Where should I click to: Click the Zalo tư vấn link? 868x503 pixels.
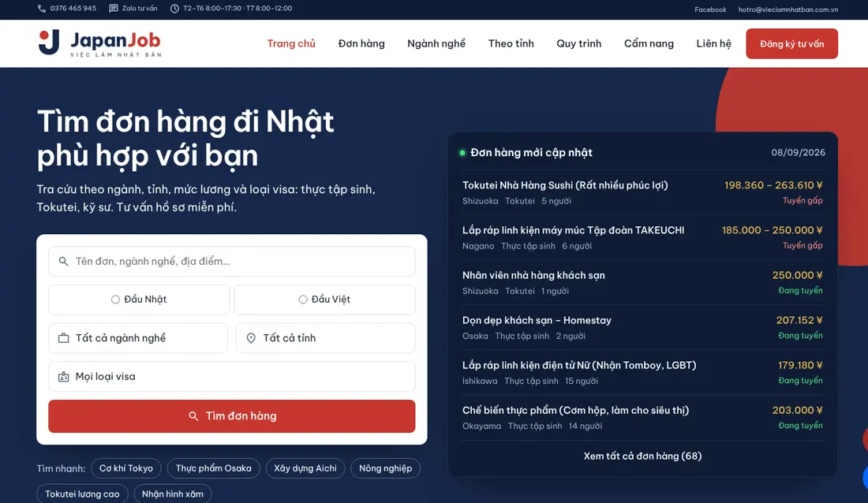click(x=133, y=9)
